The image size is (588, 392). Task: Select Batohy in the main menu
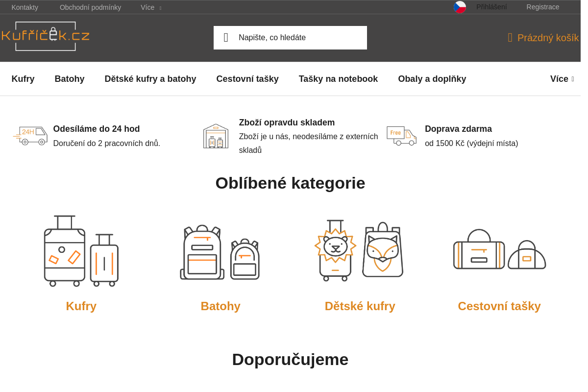(70, 79)
